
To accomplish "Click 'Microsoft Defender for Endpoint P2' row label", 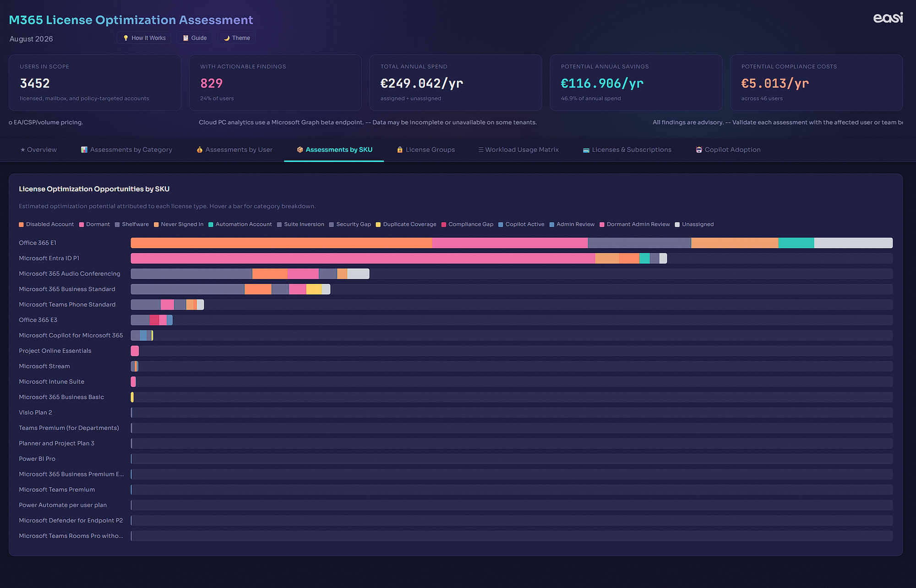I will [71, 520].
